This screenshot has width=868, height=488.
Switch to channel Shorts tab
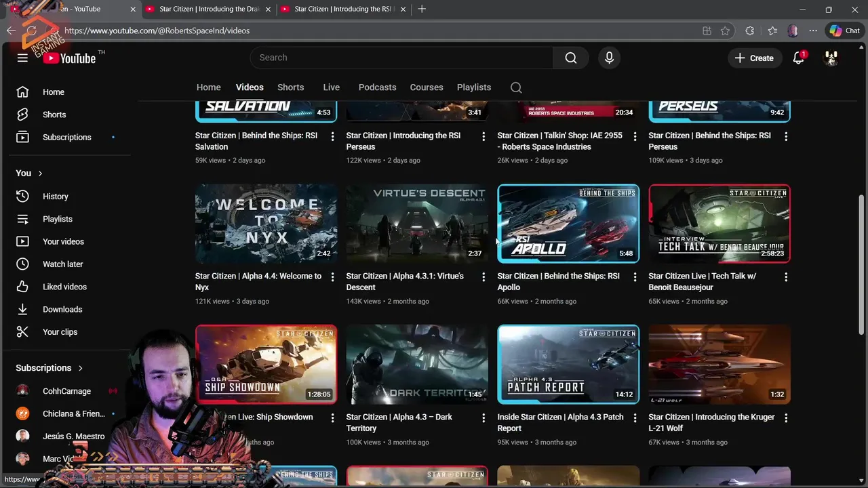pyautogui.click(x=290, y=87)
